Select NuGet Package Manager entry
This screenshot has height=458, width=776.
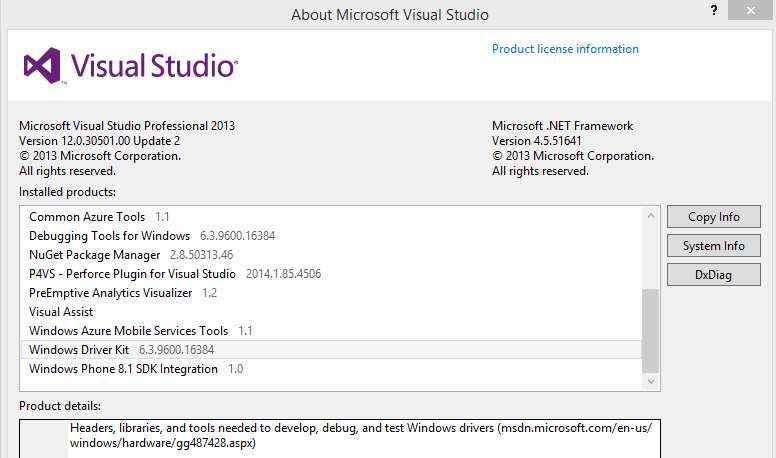pyautogui.click(x=331, y=255)
